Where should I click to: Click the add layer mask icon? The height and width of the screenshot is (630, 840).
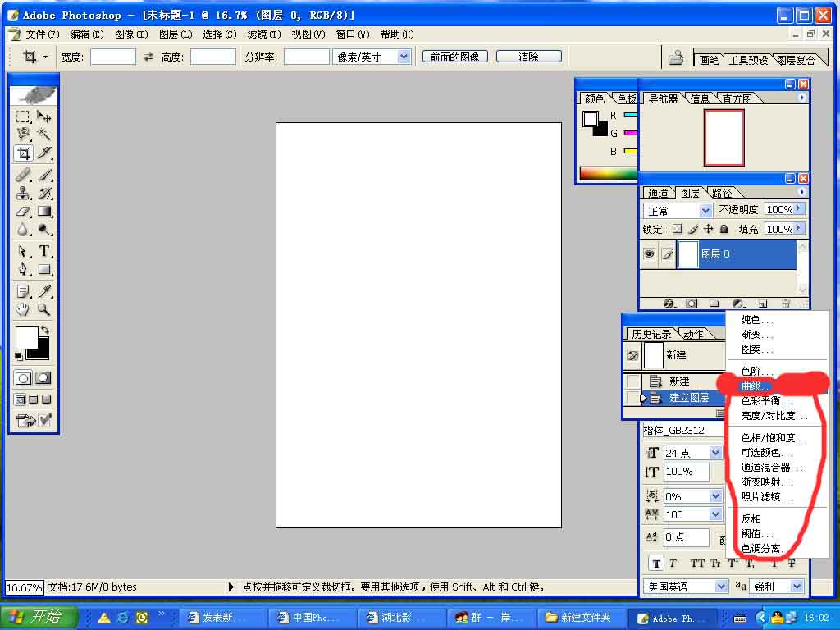[x=692, y=304]
